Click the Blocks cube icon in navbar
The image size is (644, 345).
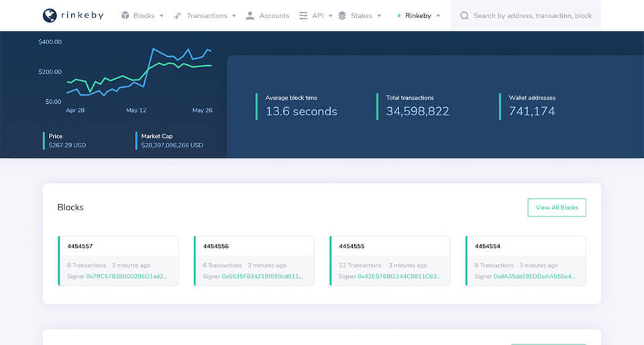click(x=125, y=15)
